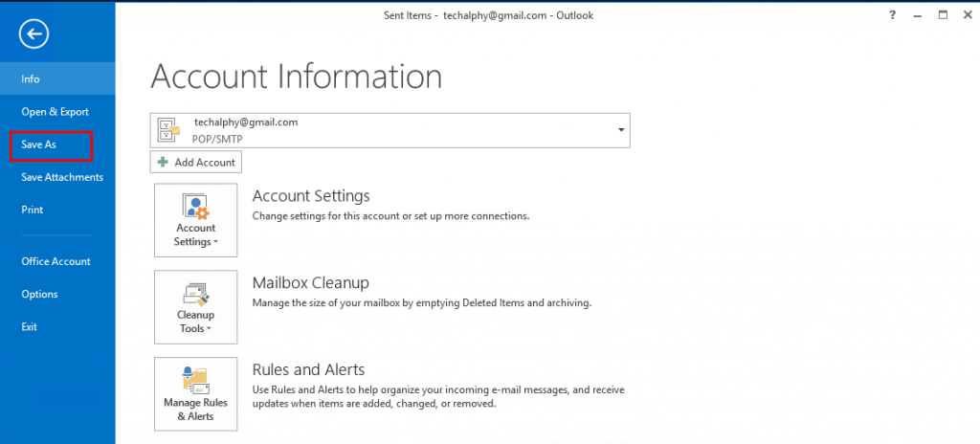Minimize the Outlook window
This screenshot has width=980, height=444.
coord(918,15)
